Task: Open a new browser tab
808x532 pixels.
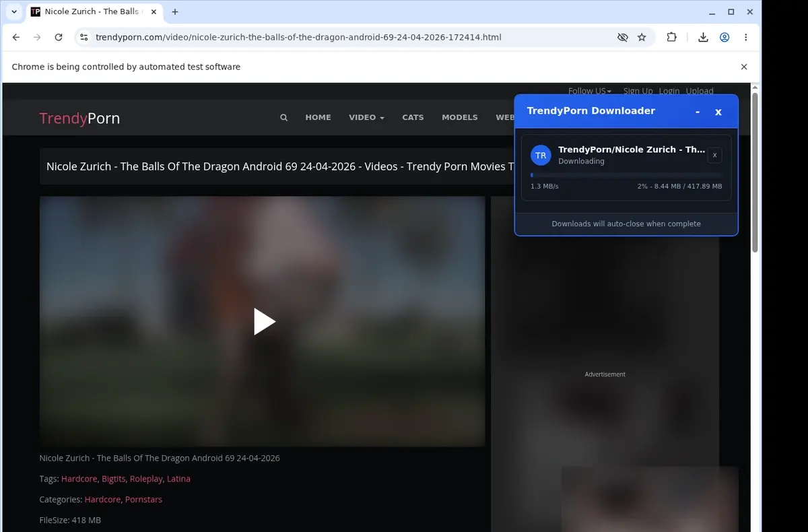Action: [x=175, y=11]
